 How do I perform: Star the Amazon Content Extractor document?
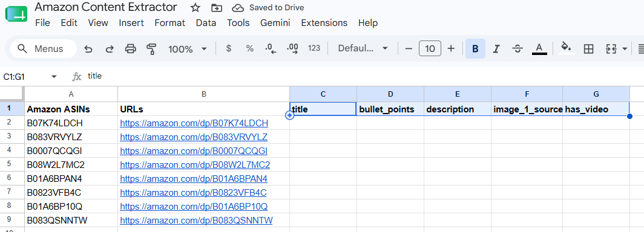pyautogui.click(x=195, y=8)
